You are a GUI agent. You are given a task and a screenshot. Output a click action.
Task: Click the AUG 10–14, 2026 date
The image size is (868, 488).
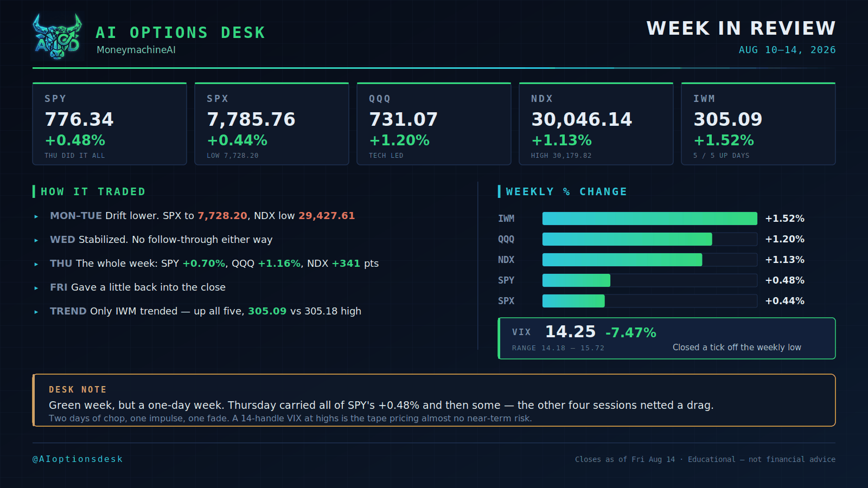(787, 50)
